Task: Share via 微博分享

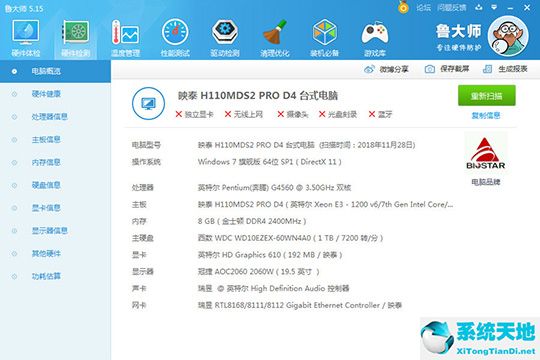Action: 386,69
